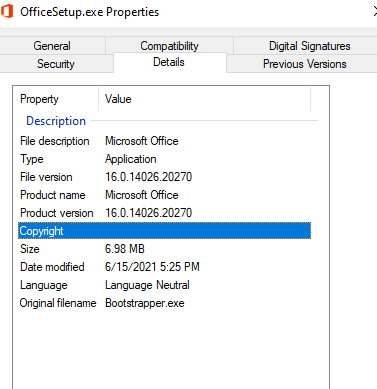Screen dimensions: 377x389
Task: Select the Product name row
Action: point(164,195)
